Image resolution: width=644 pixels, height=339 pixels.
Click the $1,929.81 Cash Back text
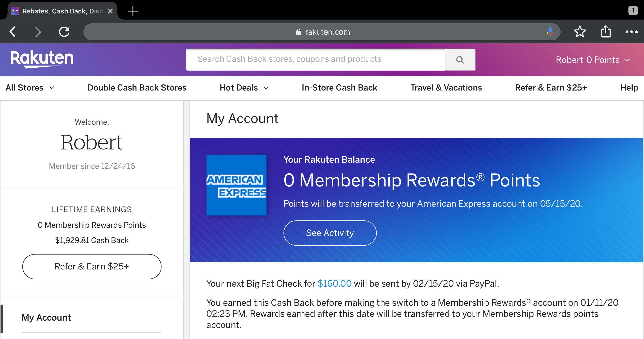pyautogui.click(x=92, y=240)
